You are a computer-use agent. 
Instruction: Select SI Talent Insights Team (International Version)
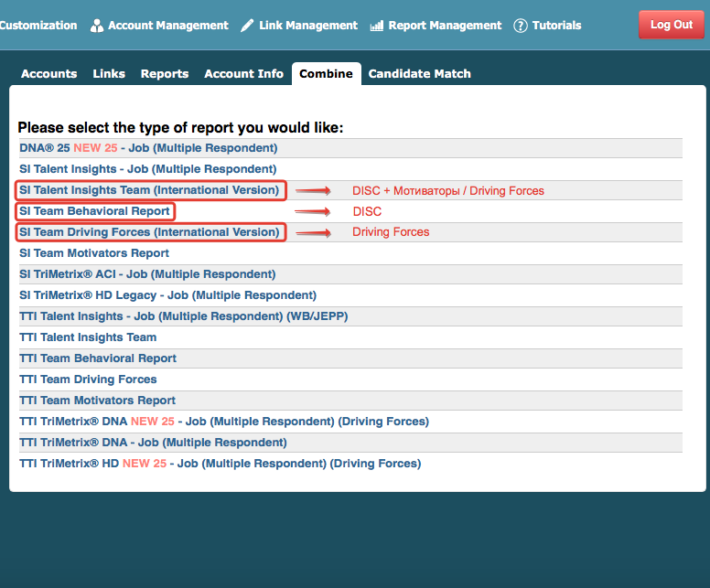point(149,190)
